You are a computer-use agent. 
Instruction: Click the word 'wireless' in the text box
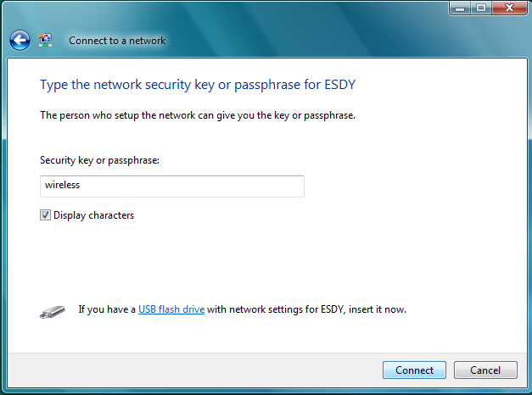pyautogui.click(x=63, y=185)
